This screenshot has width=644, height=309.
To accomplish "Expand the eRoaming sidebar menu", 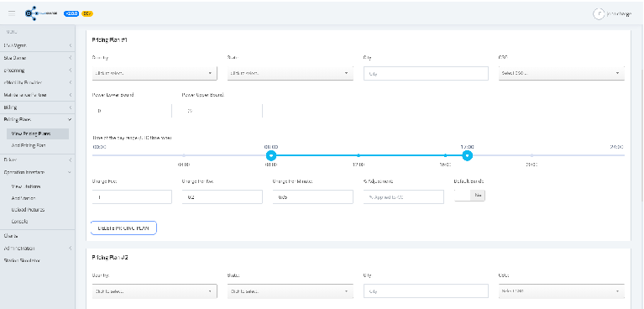I will coord(38,71).
